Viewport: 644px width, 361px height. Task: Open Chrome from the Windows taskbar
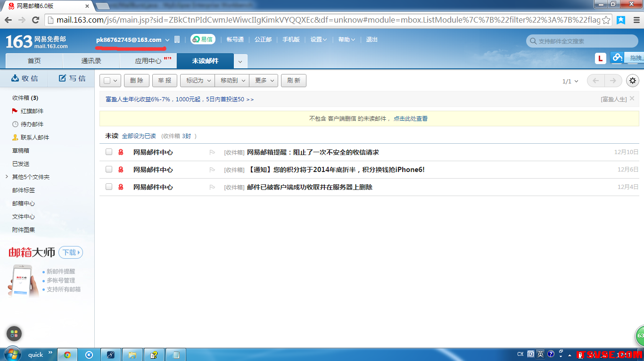click(x=67, y=355)
